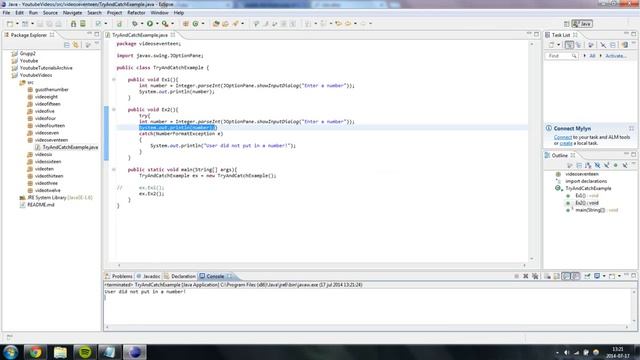Viewport: 640px width, 360px height.
Task: Click the All working set link
Action: coord(592,56)
